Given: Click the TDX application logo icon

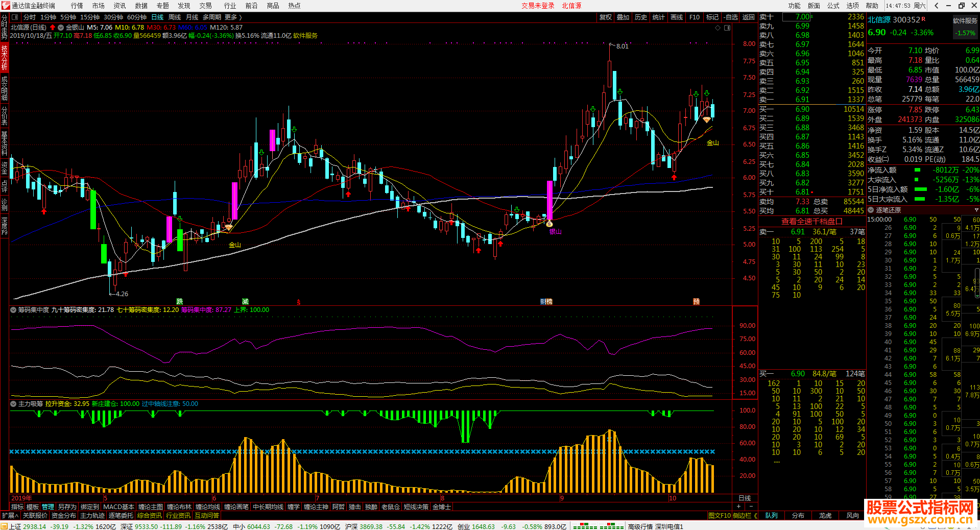Looking at the screenshot, I should 6,6.
